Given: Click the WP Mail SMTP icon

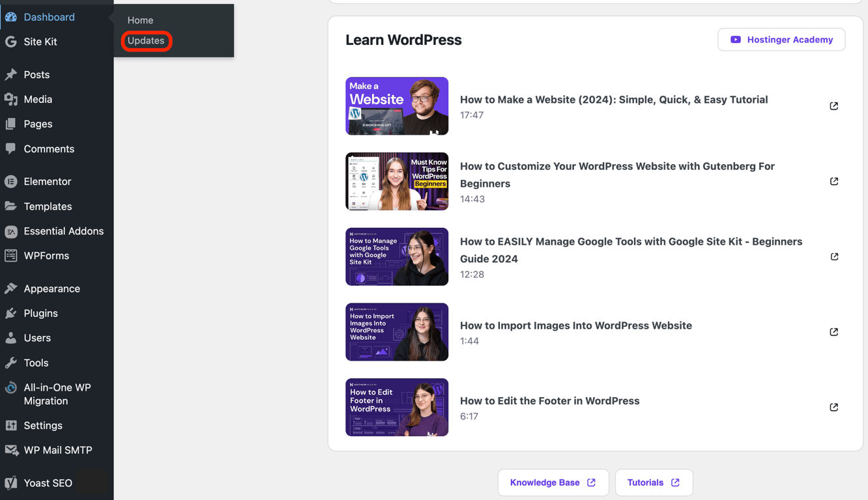Looking at the screenshot, I should point(12,450).
